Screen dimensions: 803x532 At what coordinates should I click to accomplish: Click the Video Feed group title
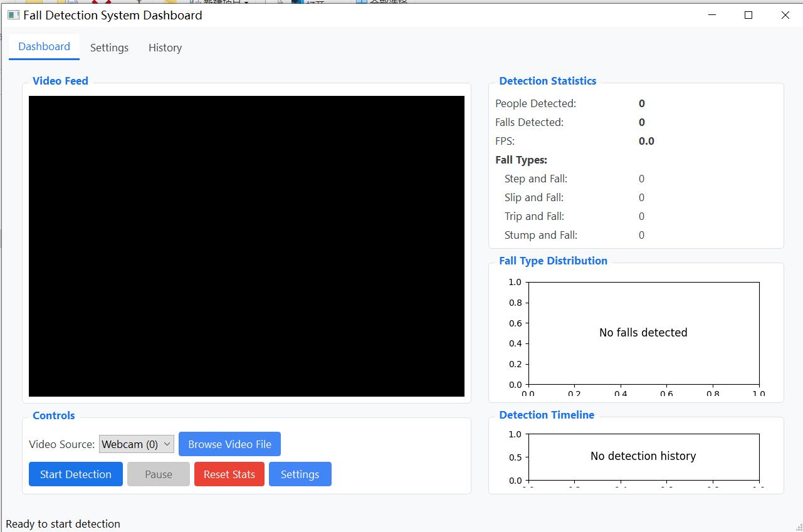60,81
